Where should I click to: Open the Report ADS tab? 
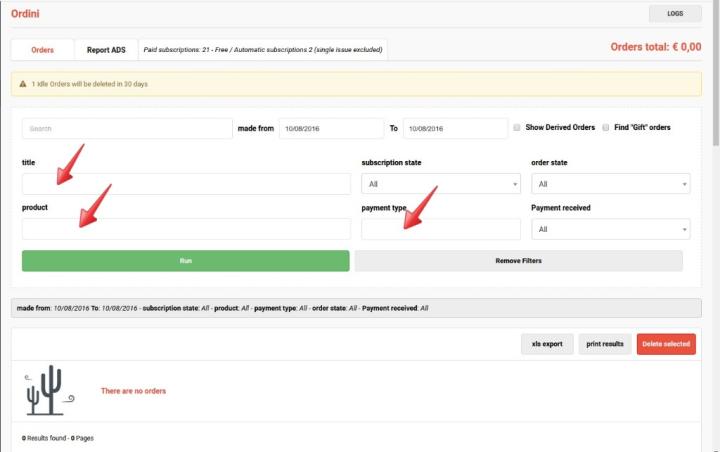(x=106, y=49)
